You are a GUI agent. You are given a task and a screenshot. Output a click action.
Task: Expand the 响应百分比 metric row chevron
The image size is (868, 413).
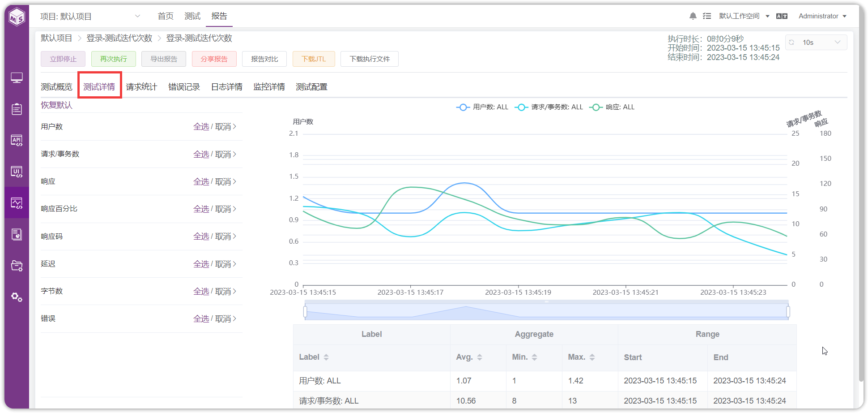tap(234, 209)
